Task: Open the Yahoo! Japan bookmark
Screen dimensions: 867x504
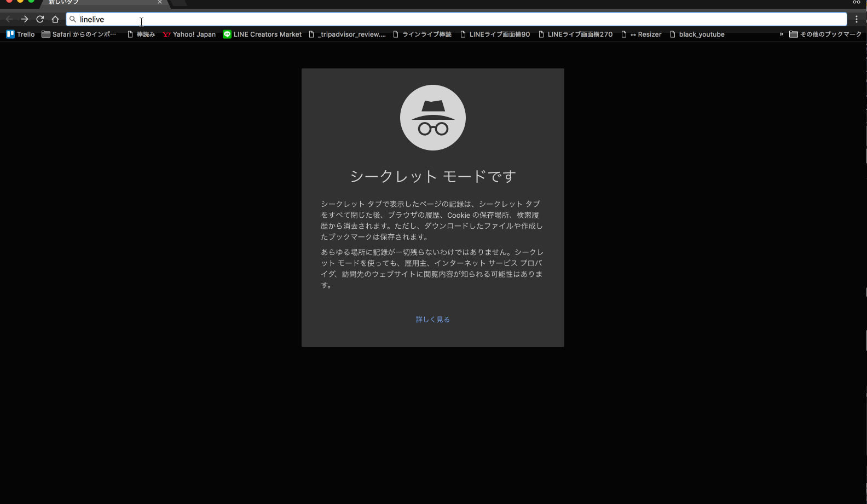Action: 189,34
